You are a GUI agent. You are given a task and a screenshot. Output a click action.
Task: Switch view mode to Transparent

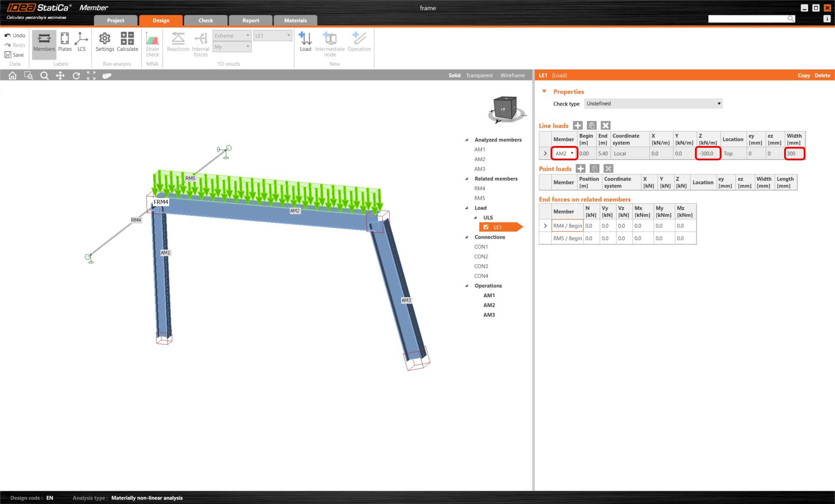click(x=479, y=76)
